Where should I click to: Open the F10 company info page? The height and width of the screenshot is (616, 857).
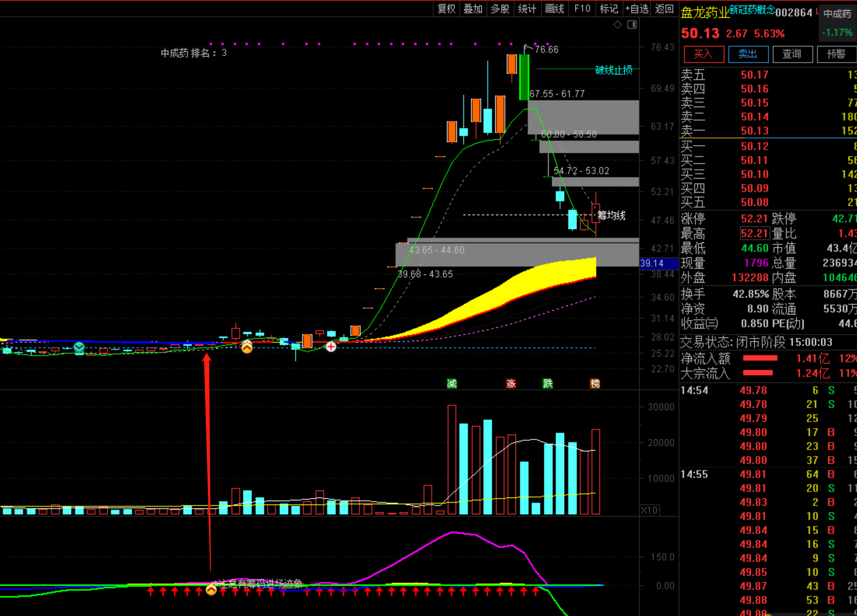[582, 9]
